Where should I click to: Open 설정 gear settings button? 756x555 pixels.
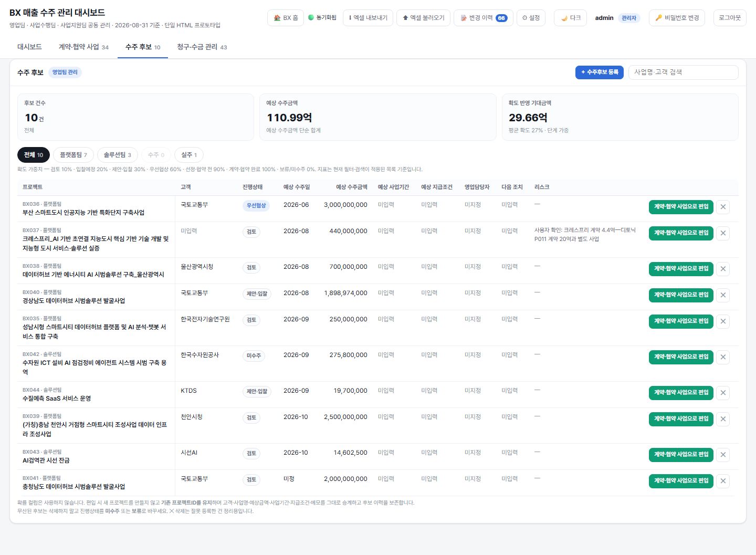point(531,18)
